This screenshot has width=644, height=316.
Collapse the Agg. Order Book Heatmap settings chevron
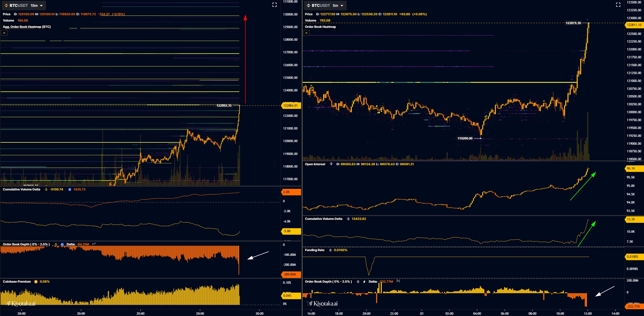coord(4,33)
